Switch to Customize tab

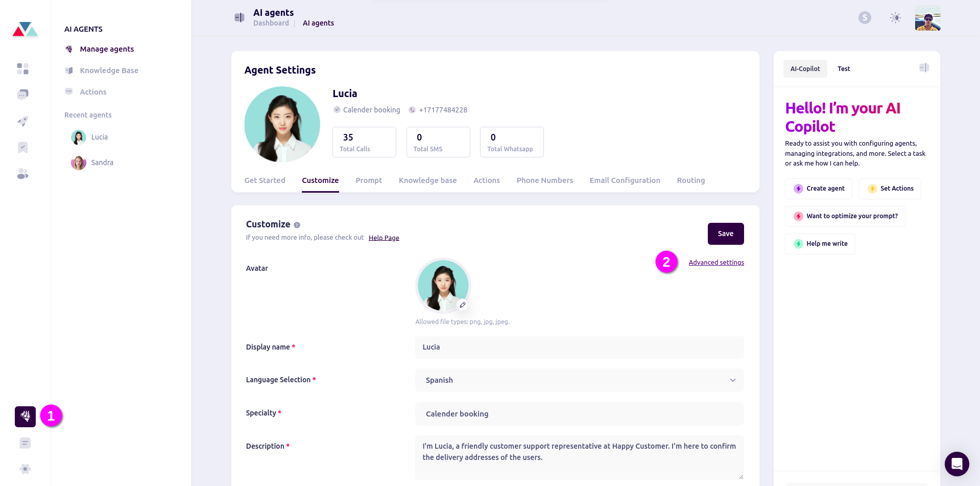click(x=320, y=180)
